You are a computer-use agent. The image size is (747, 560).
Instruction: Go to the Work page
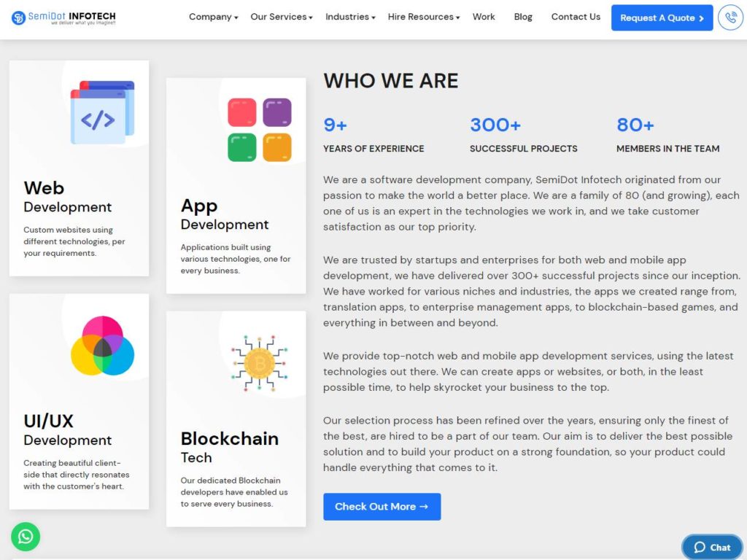coord(484,17)
